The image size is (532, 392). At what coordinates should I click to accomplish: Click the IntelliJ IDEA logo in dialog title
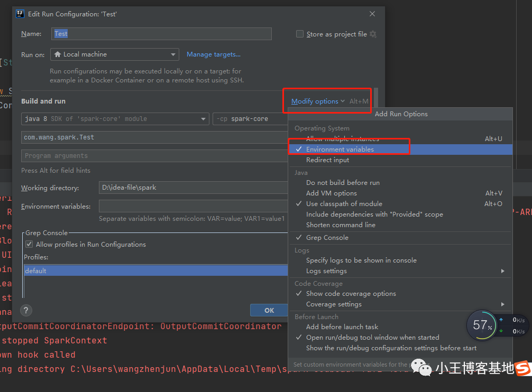pyautogui.click(x=20, y=14)
